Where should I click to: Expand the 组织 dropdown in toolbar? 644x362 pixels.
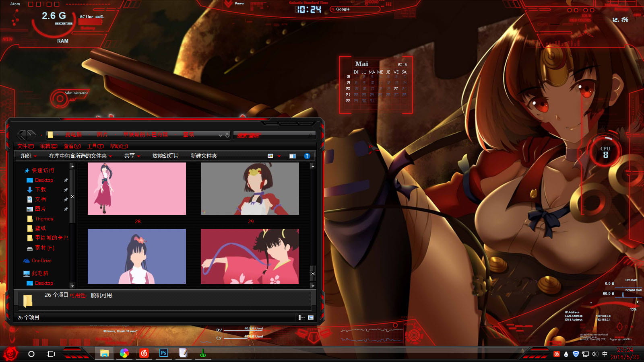tap(29, 156)
